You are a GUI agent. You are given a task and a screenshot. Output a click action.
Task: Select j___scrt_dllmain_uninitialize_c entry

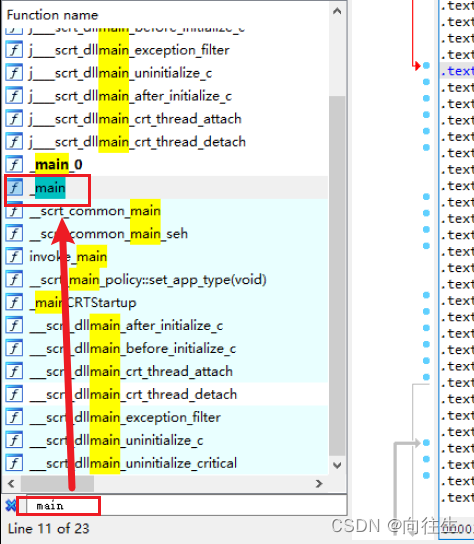pyautogui.click(x=120, y=73)
